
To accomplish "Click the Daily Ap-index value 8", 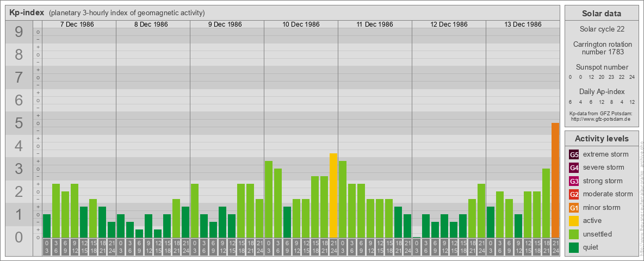I will (611, 102).
